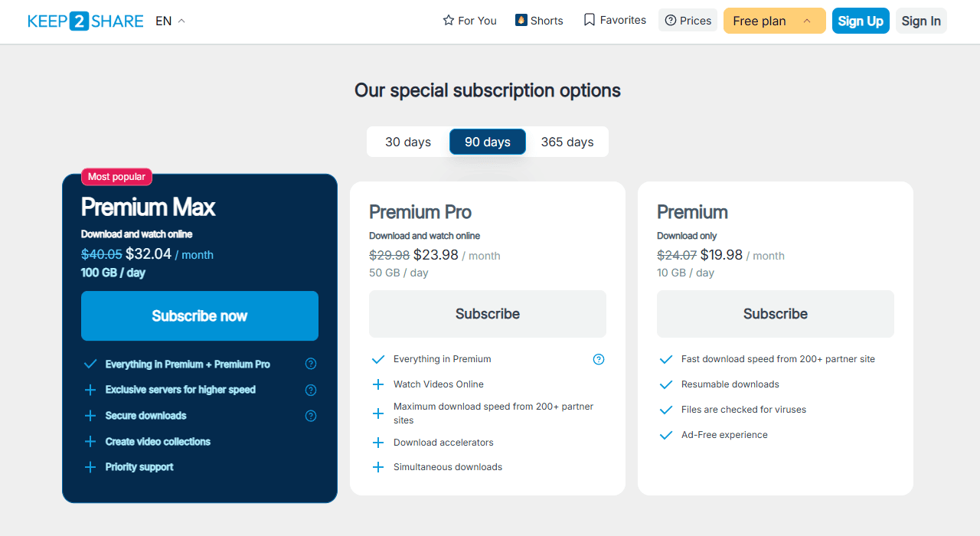The width and height of the screenshot is (980, 536).
Task: Open the Free plan dropdown
Action: 774,21
